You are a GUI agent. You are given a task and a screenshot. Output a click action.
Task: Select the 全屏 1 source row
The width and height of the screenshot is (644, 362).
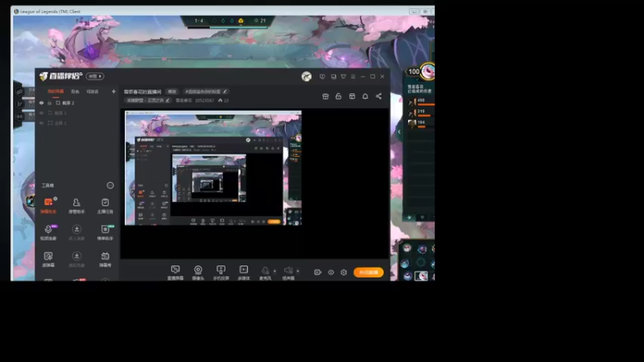coord(77,123)
